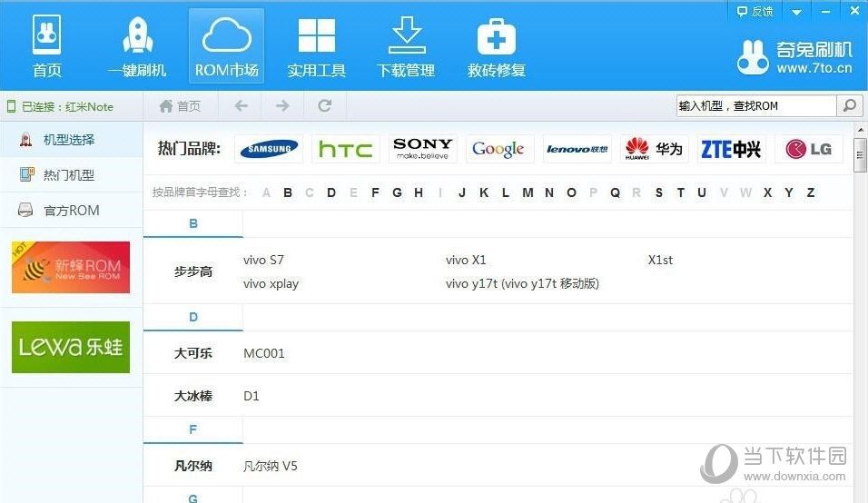The image size is (868, 503).
Task: Choose the Huawei 华为 brand logo
Action: (654, 149)
